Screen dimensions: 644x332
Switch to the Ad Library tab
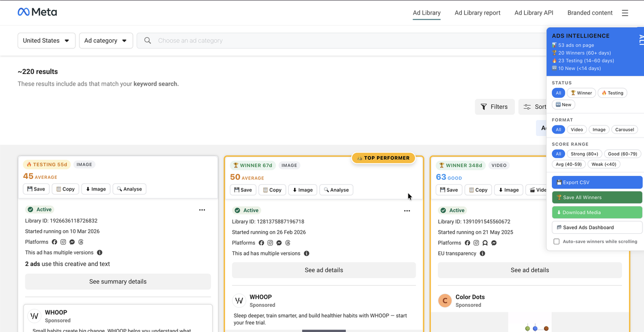click(427, 13)
